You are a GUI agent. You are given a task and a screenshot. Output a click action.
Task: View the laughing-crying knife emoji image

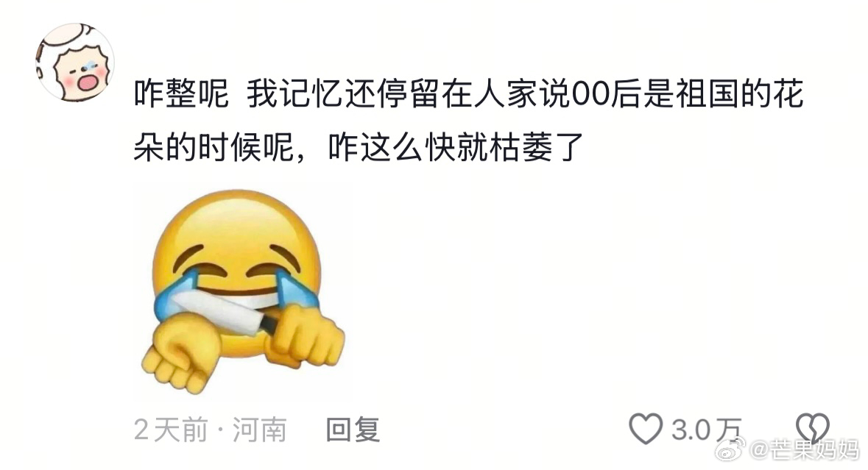242,292
